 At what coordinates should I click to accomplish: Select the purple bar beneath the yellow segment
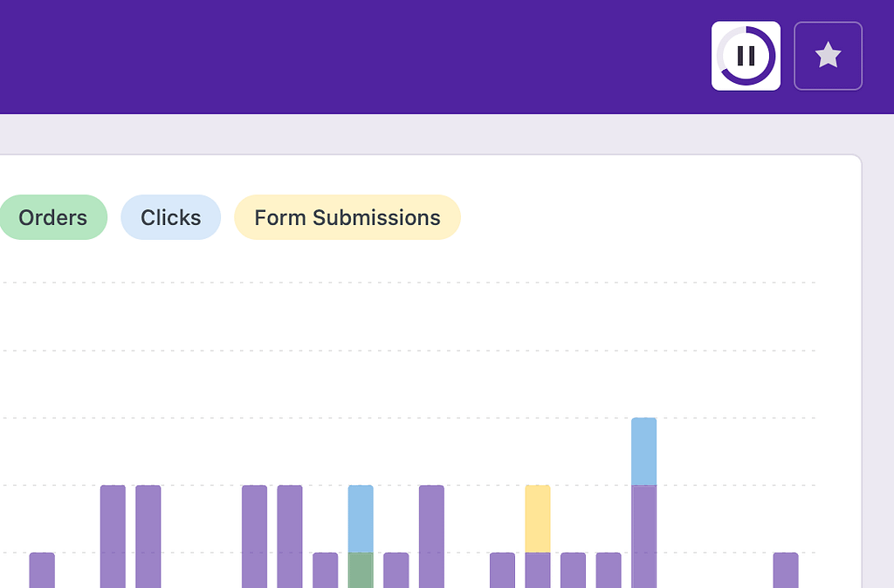tap(538, 571)
